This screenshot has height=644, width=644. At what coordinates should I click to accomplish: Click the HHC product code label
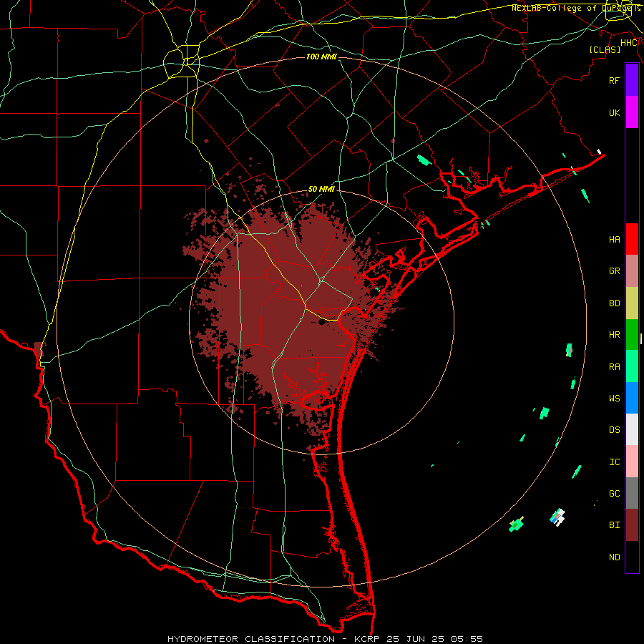tap(628, 43)
